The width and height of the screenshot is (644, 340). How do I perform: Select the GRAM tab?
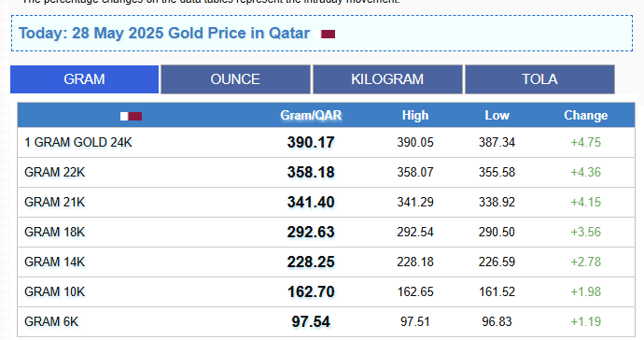84,79
